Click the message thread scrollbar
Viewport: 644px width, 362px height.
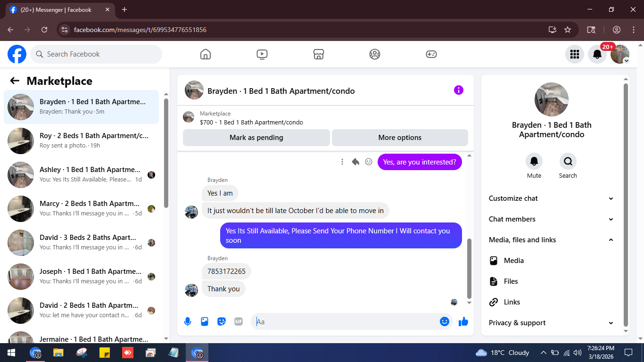point(469,269)
